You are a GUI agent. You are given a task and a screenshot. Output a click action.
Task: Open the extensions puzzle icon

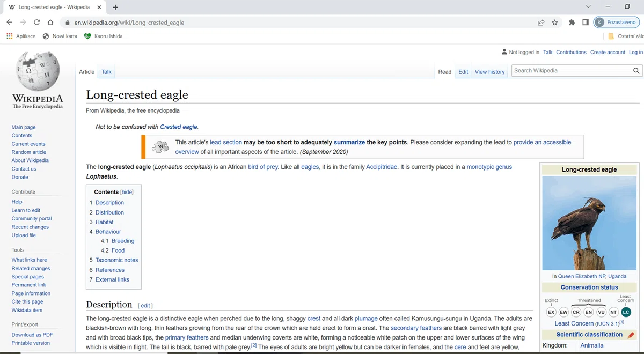[x=572, y=23]
